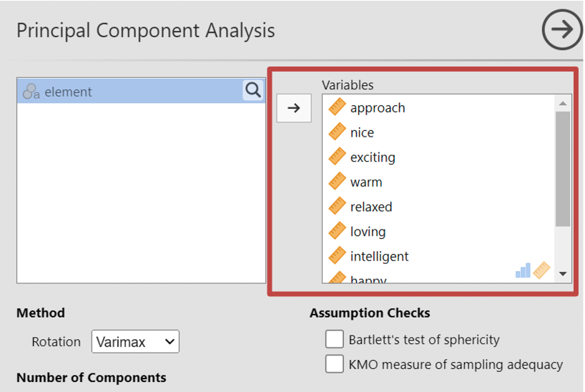Select the loving variable
Image resolution: width=585 pixels, height=392 pixels.
368,232
